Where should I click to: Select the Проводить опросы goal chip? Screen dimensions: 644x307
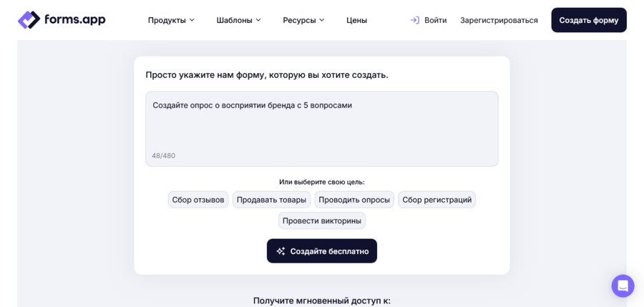point(354,200)
